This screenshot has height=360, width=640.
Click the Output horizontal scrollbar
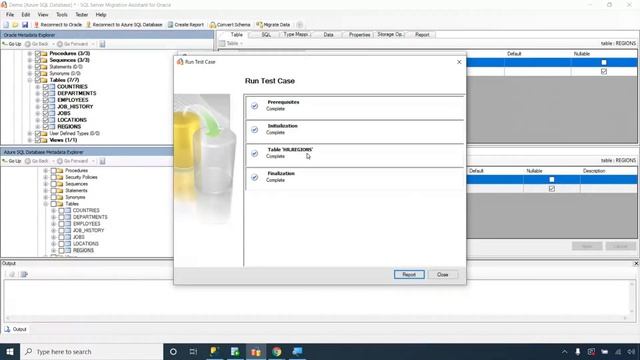pos(317,318)
